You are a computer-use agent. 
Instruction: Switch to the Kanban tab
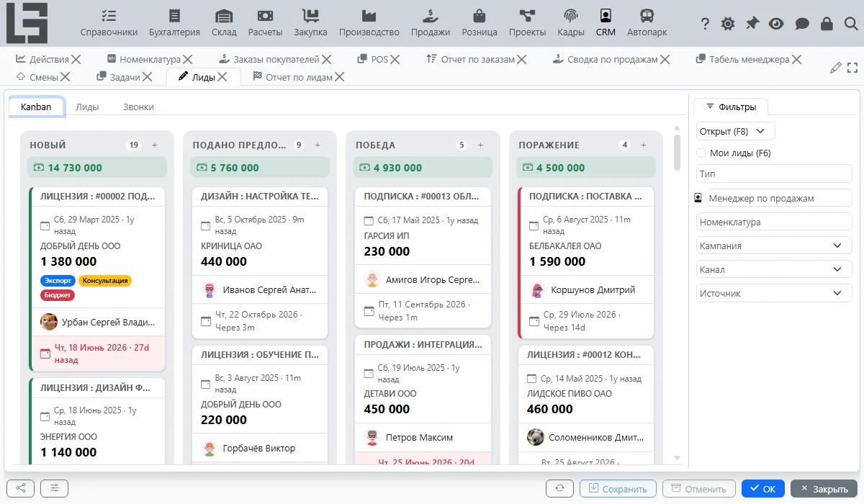[x=36, y=107]
